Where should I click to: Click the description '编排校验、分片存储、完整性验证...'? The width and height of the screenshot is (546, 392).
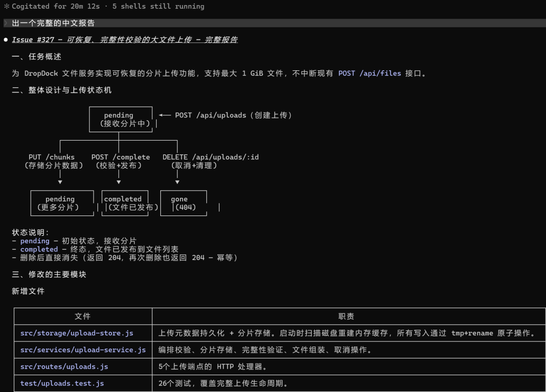click(265, 350)
